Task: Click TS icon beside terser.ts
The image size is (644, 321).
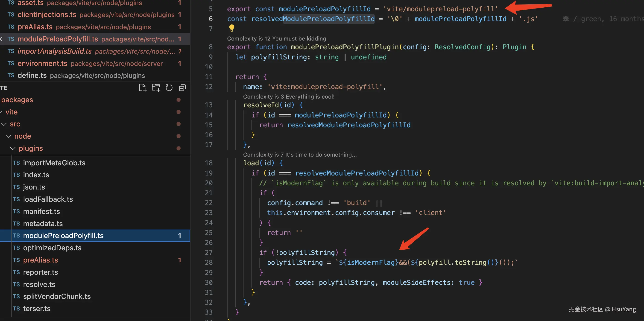Action: [x=17, y=309]
